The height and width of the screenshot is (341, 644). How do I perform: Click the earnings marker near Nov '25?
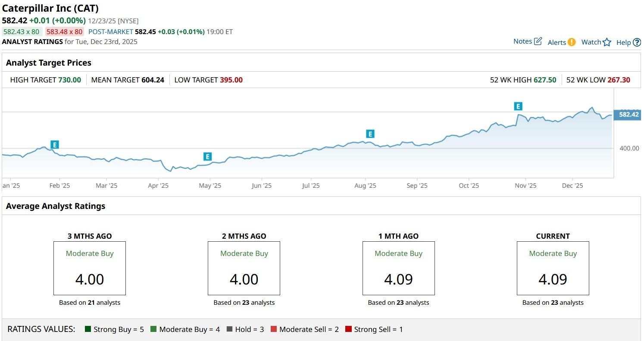click(518, 106)
